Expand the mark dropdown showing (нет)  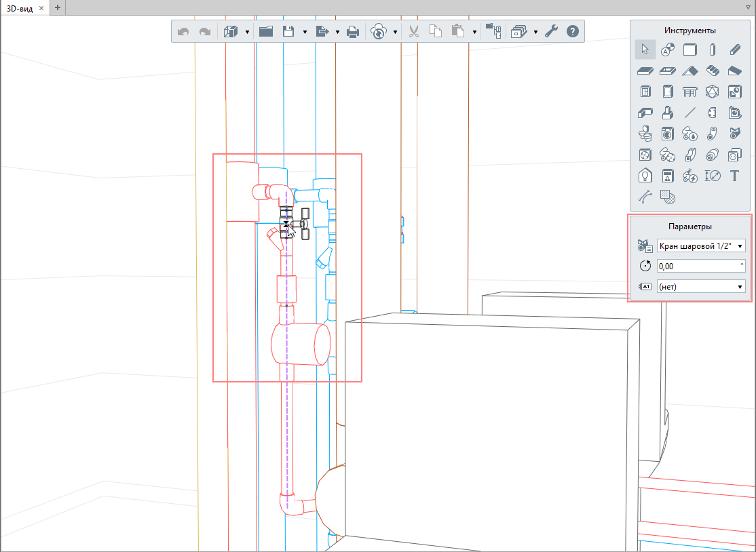pyautogui.click(x=701, y=287)
